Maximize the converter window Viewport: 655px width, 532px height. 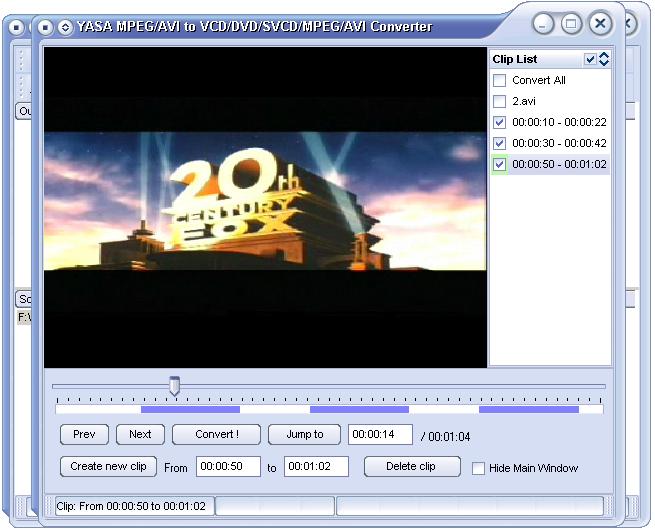coord(571,24)
